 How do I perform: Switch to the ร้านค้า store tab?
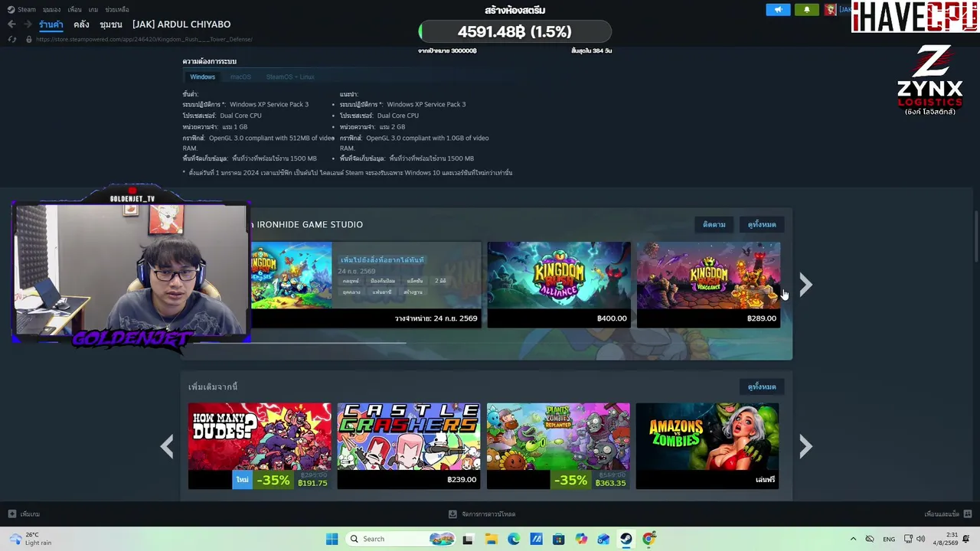click(x=51, y=24)
